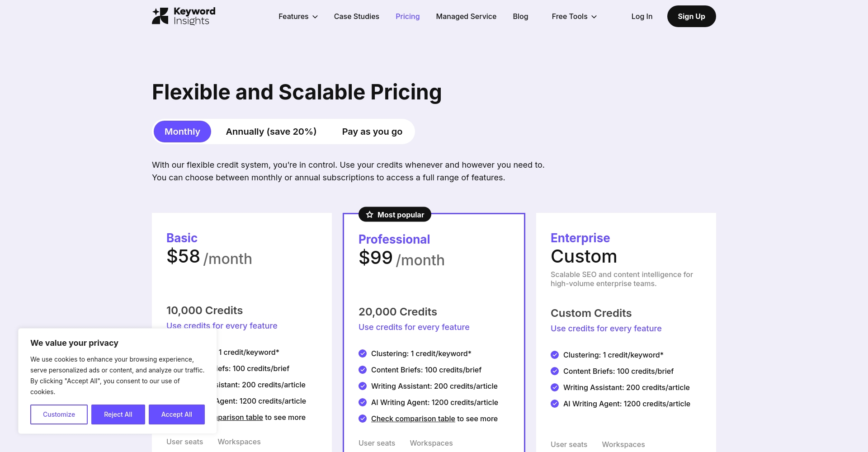Click the Keyword Insights logo
The height and width of the screenshot is (452, 868).
184,16
